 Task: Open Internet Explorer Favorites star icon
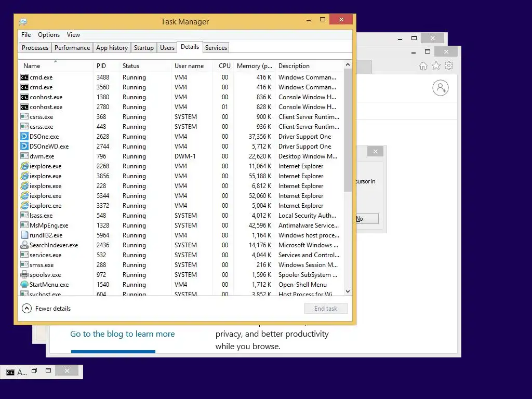coord(436,66)
